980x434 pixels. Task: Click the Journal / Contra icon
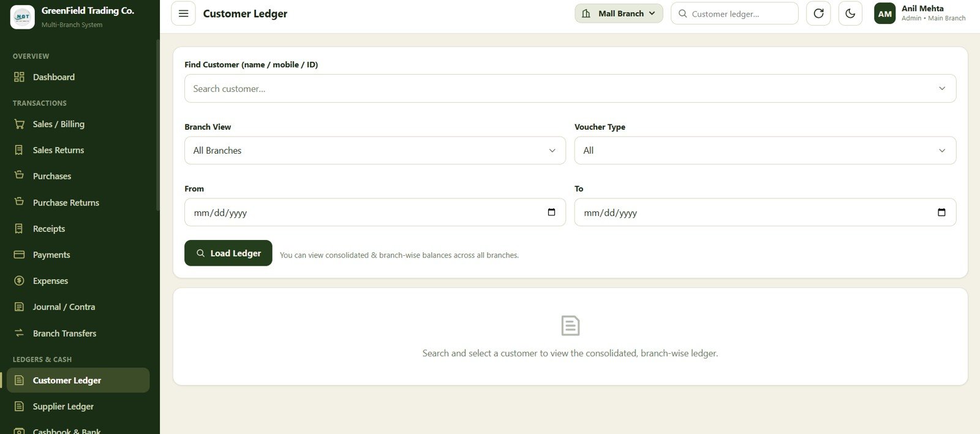pos(19,307)
